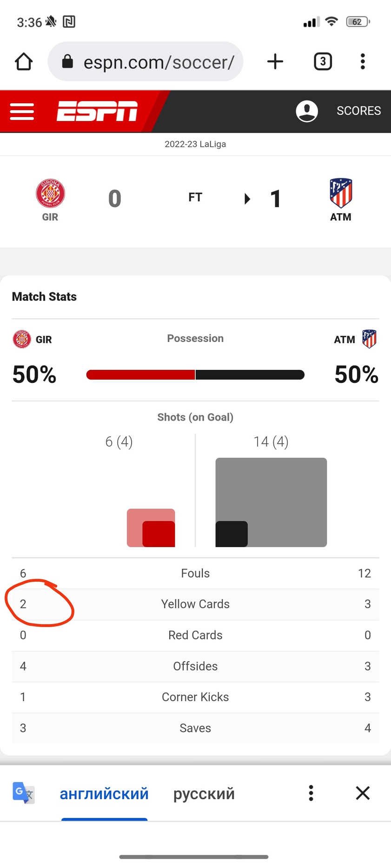Image resolution: width=391 pixels, height=868 pixels.
Task: Switch to английский language tab
Action: pos(104,794)
